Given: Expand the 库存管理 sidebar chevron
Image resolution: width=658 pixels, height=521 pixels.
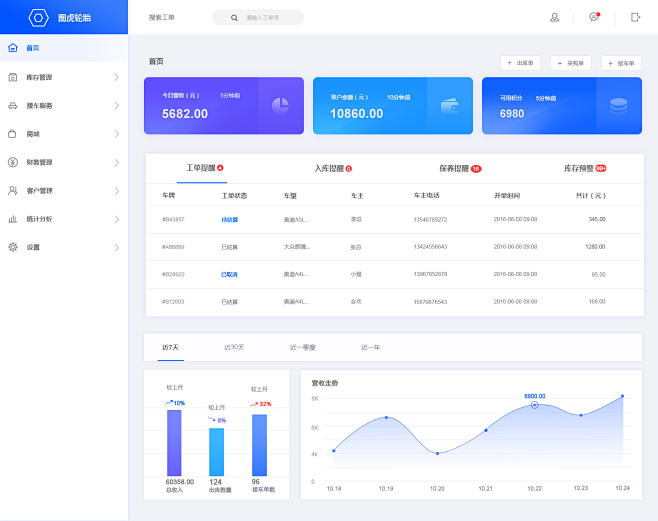Looking at the screenshot, I should point(117,77).
